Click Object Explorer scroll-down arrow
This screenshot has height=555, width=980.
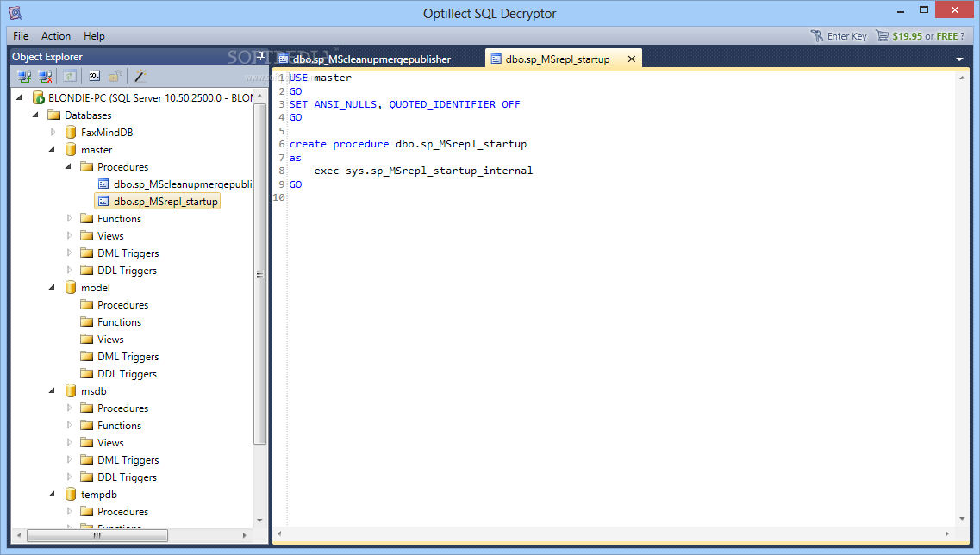259,520
